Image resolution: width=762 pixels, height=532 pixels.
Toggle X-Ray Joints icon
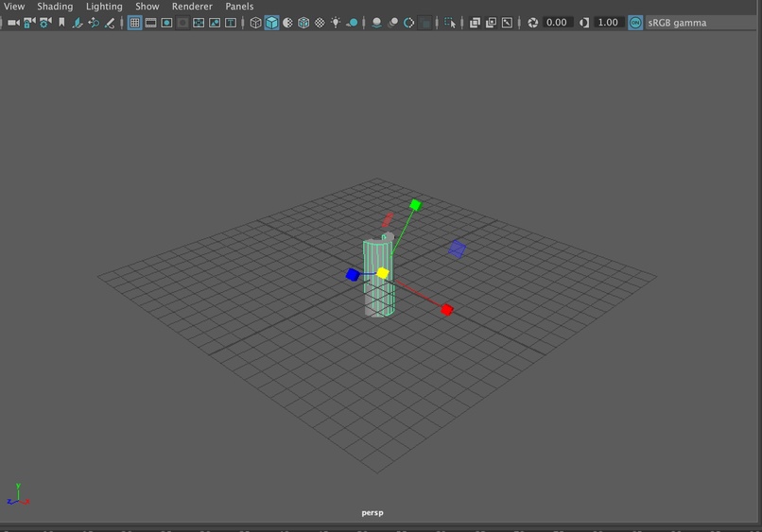[x=507, y=23]
